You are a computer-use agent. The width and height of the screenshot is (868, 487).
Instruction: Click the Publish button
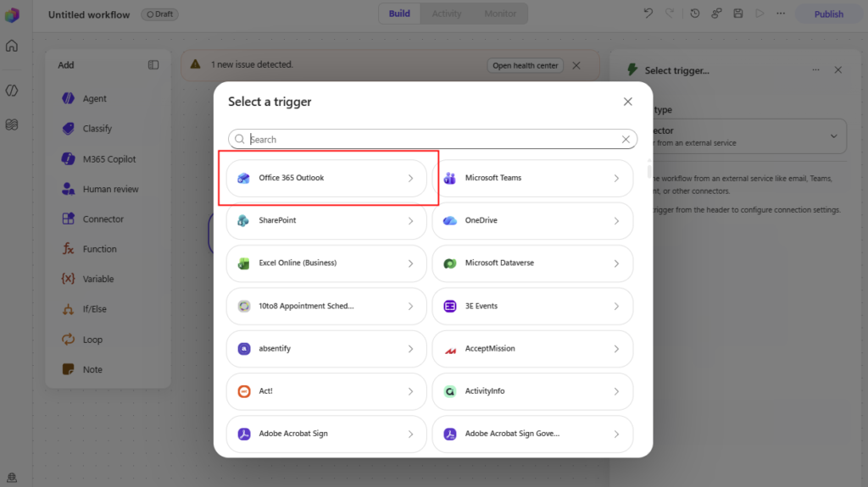click(828, 14)
